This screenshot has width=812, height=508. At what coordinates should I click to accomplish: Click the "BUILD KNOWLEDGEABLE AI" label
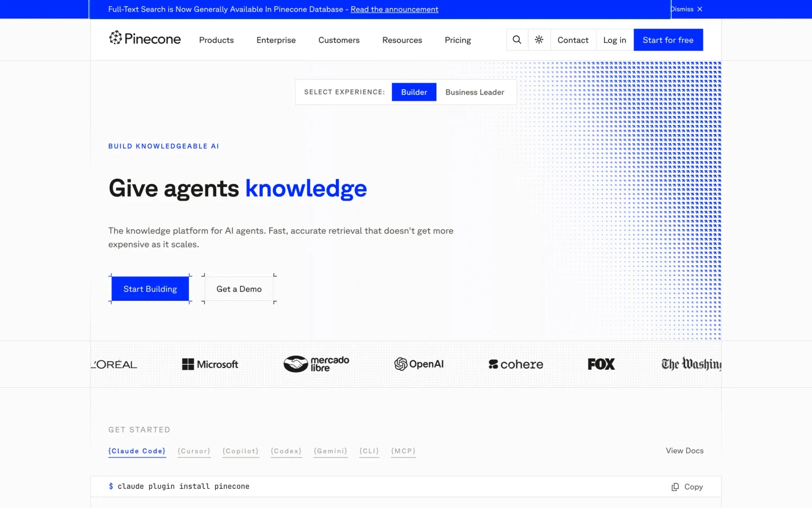click(164, 146)
